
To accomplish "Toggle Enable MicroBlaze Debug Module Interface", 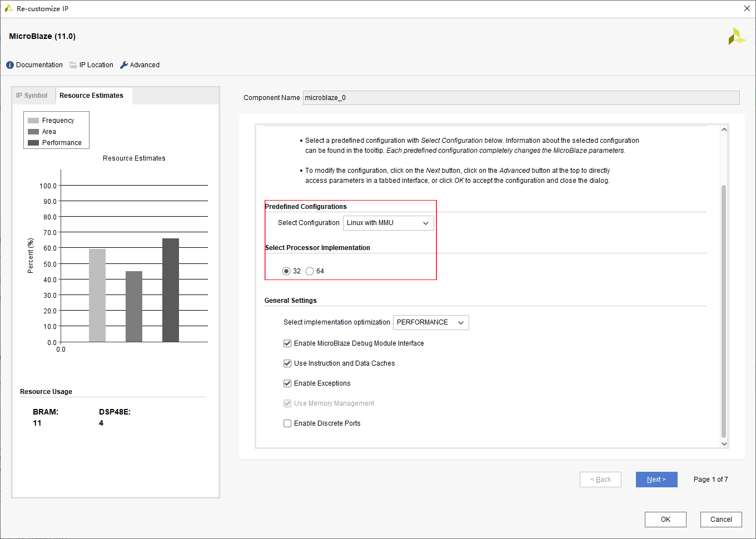I will tap(287, 343).
